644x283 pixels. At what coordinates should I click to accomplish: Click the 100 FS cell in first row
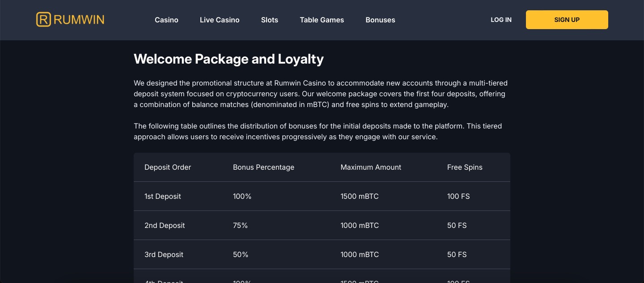click(x=458, y=196)
